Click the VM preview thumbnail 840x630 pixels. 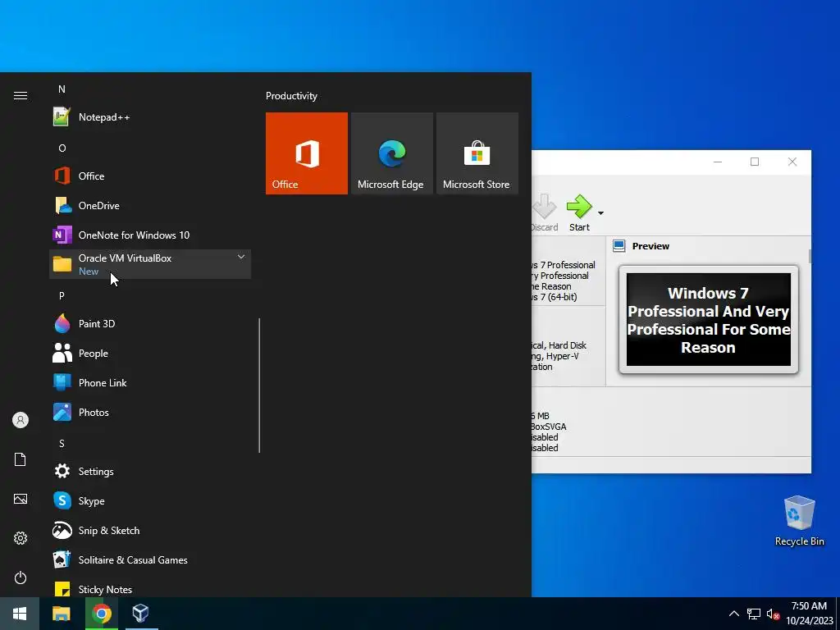708,319
